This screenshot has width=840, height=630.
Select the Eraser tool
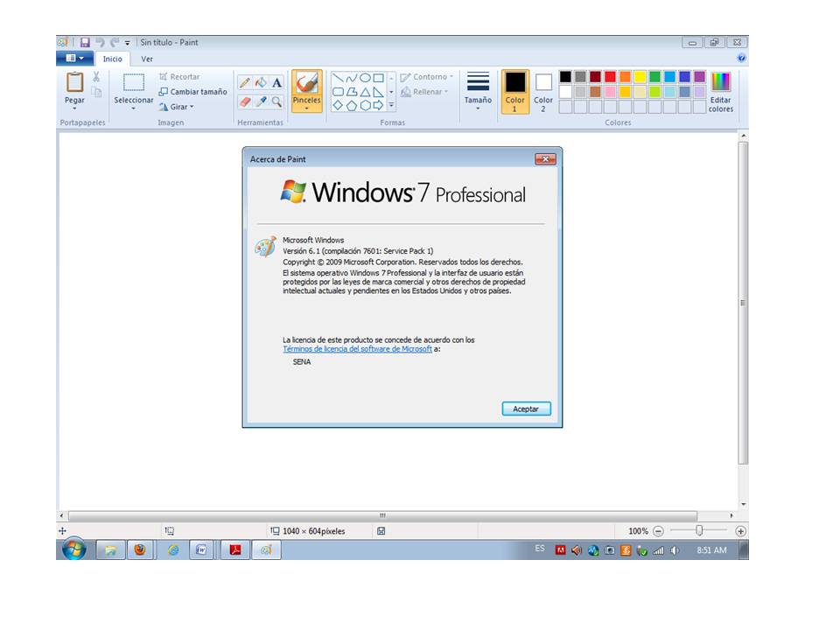click(246, 101)
